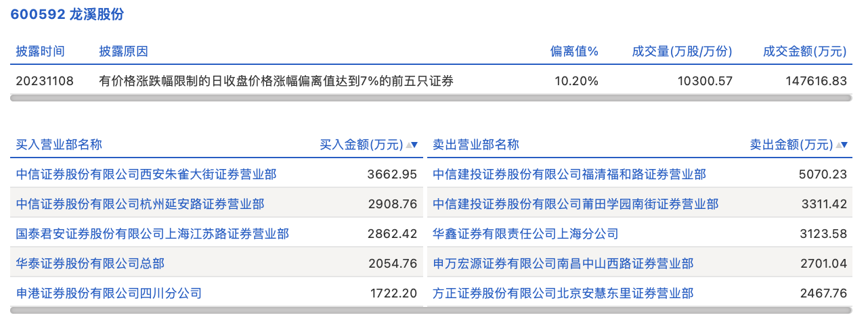
Task: Select 华泰证券股份有限公司总部 link
Action: point(90,264)
